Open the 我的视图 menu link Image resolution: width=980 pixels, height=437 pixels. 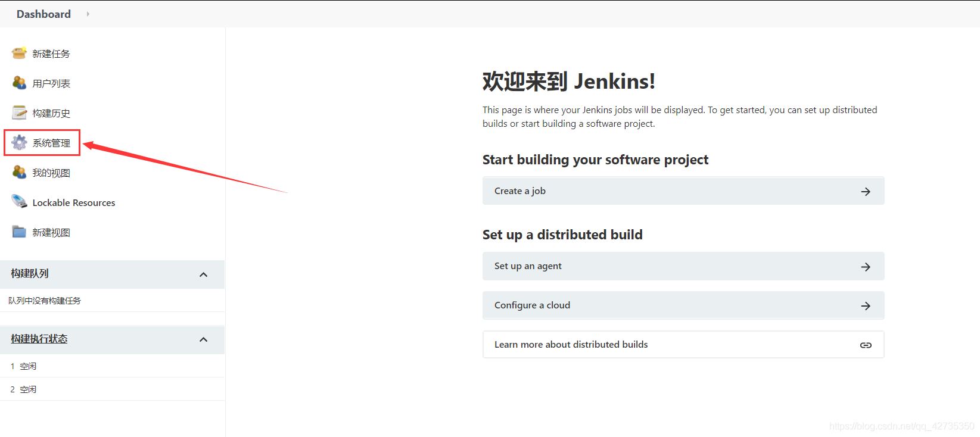(x=51, y=173)
